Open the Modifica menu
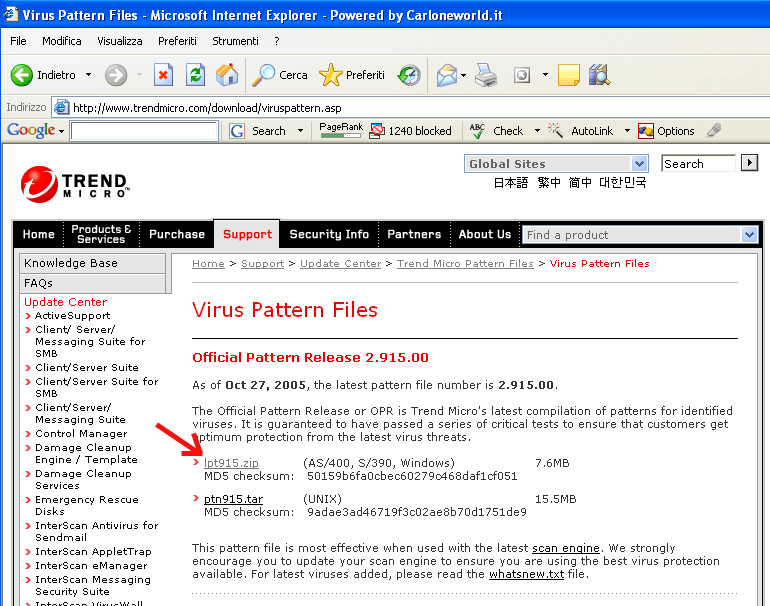 coord(62,41)
